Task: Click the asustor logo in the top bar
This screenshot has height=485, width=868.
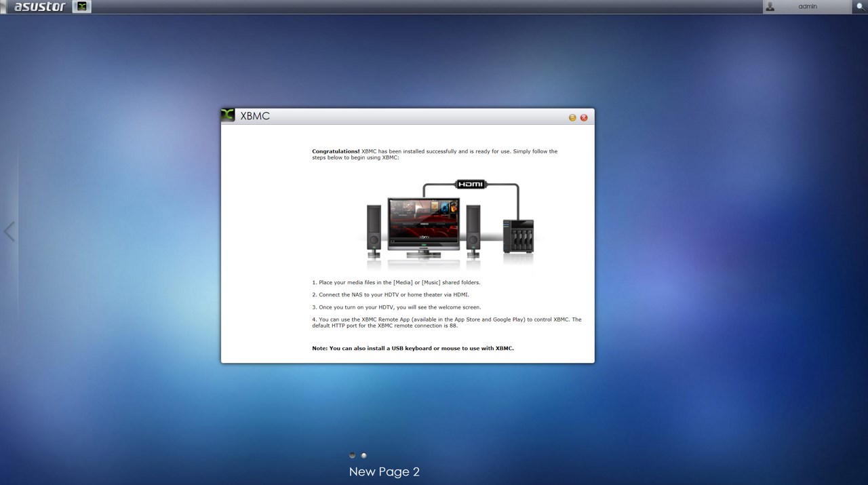Action: click(x=39, y=7)
